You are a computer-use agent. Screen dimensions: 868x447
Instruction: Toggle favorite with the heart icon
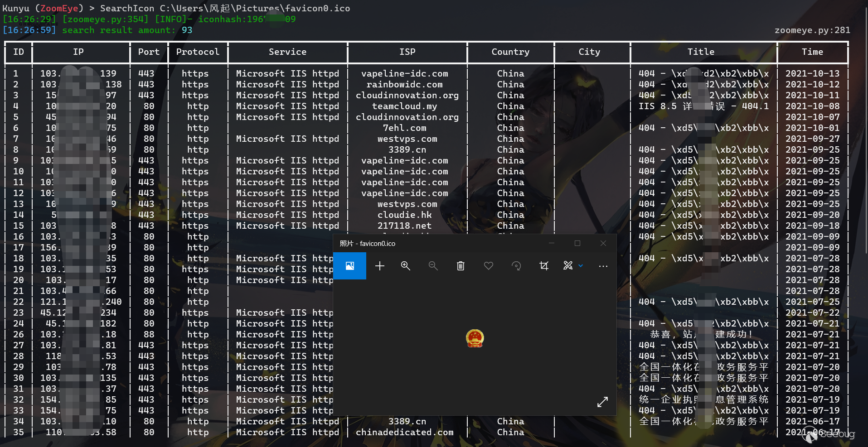pos(488,266)
